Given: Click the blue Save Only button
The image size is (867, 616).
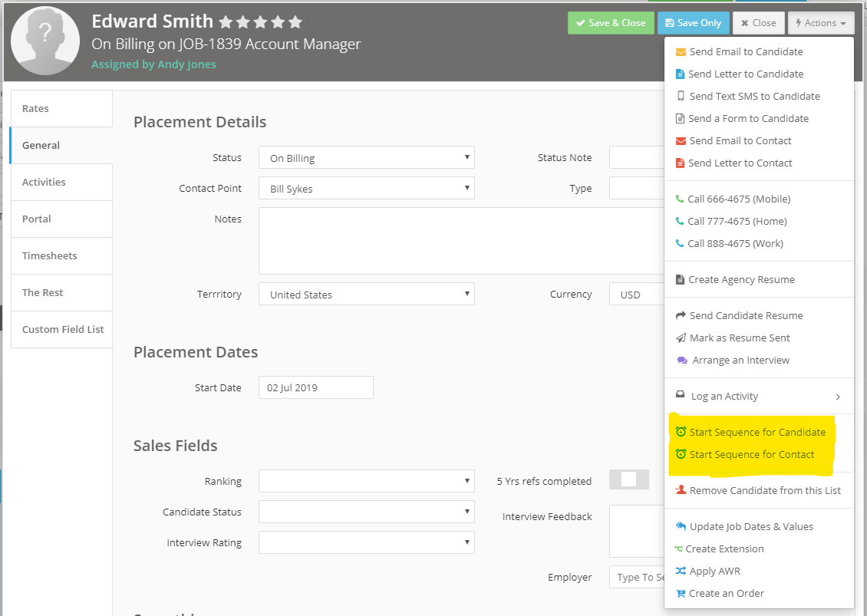Looking at the screenshot, I should click(x=693, y=23).
